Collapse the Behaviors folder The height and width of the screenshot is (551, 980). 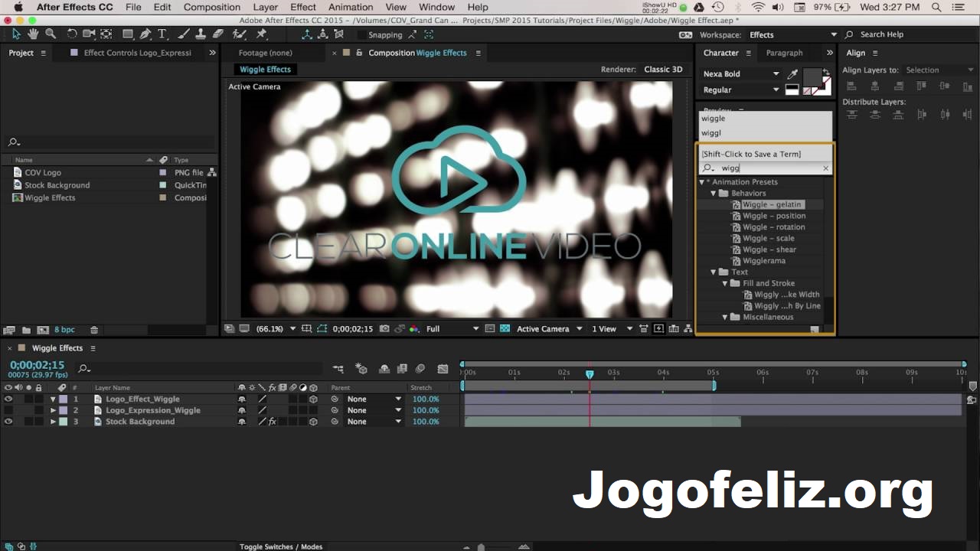click(714, 194)
